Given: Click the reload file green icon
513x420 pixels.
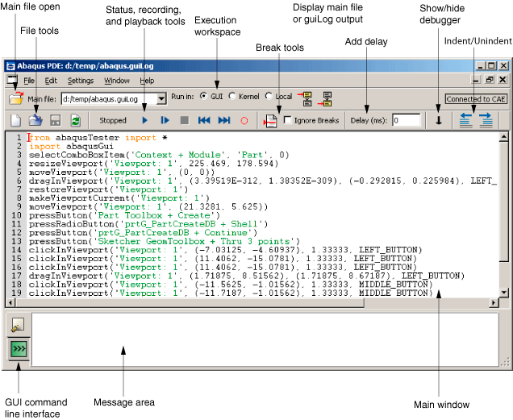Looking at the screenshot, I should click(75, 120).
